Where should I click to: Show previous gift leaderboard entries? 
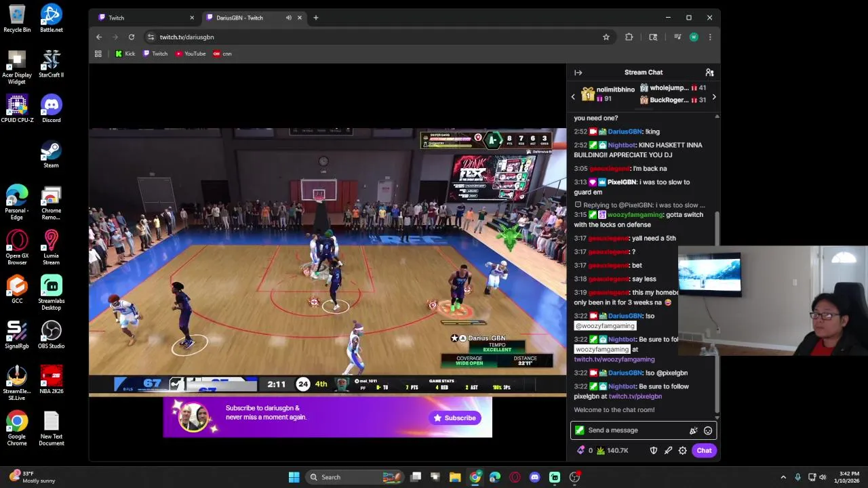(573, 97)
